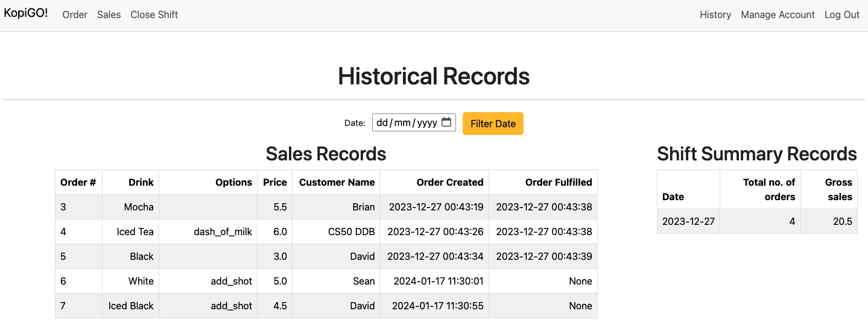Click the Gross sales column header
Screen dimensions: 868x331
tap(838, 189)
